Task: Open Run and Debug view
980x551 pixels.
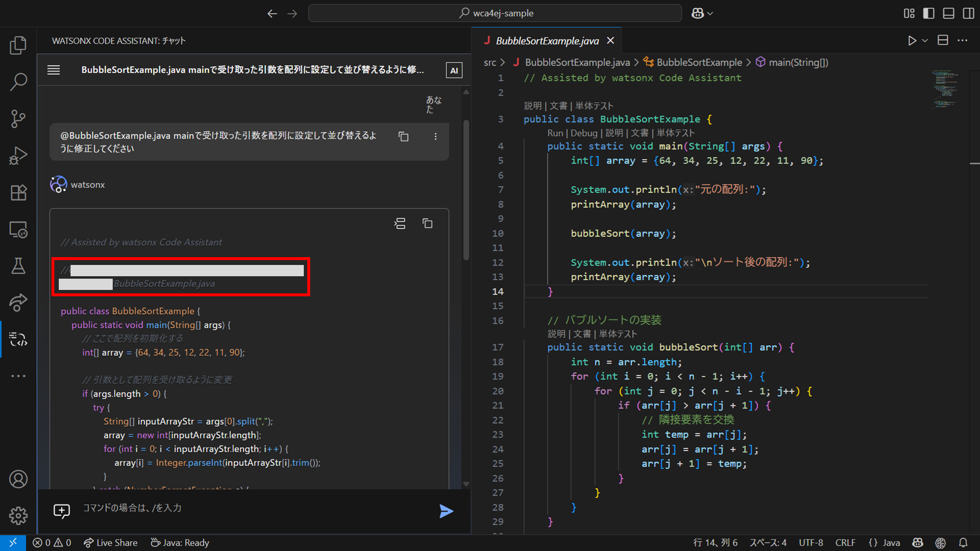Action: pyautogui.click(x=18, y=156)
